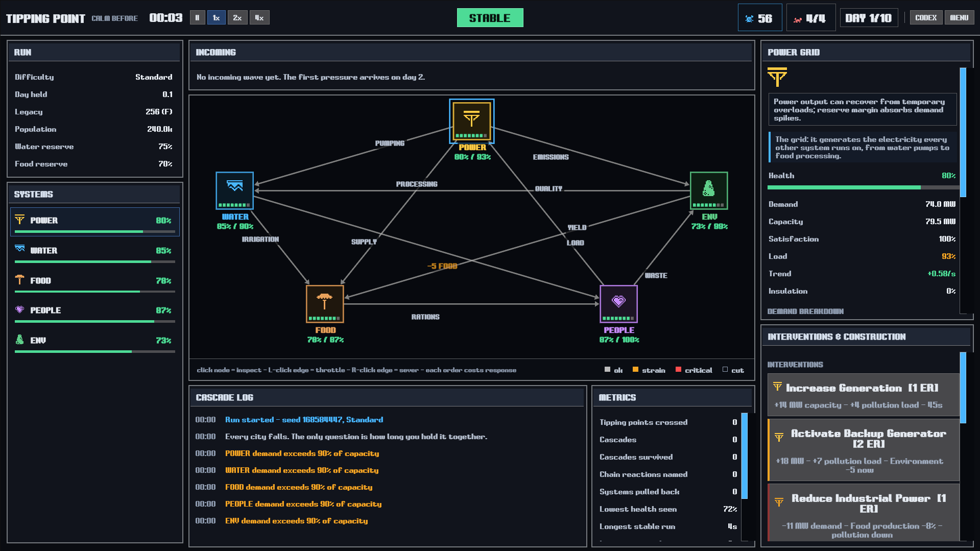Click the 4/4 crews counter
Viewport: 980px width, 551px height.
click(810, 18)
